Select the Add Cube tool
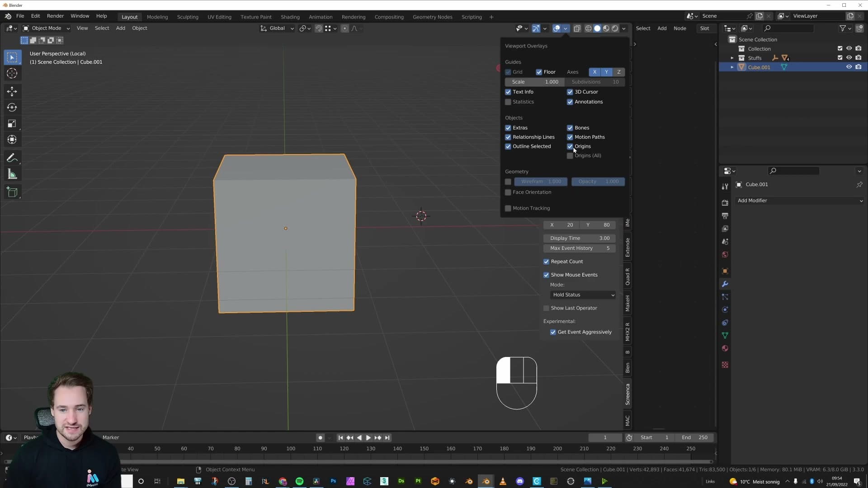Viewport: 868px width, 488px height. tap(12, 192)
